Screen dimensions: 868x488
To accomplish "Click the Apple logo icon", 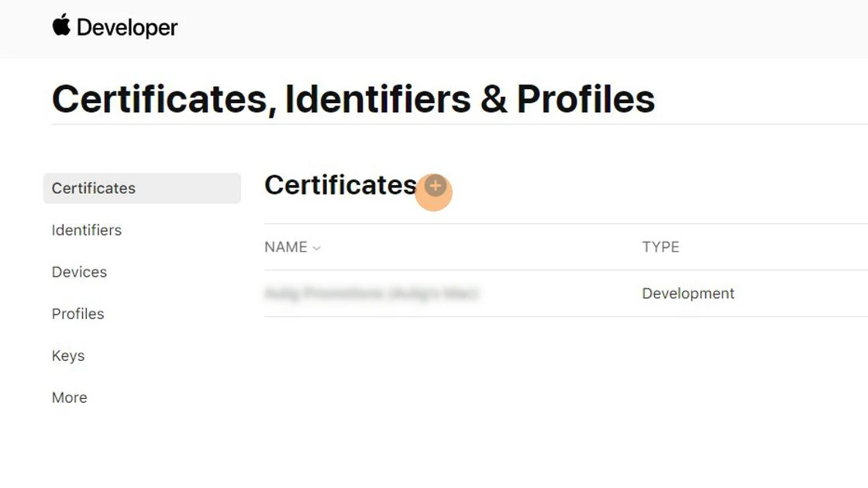I will coord(61,26).
